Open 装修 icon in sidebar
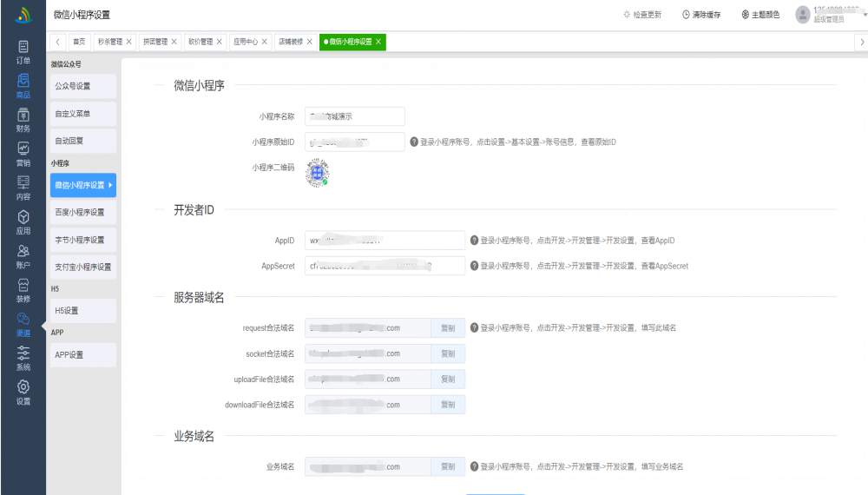The width and height of the screenshot is (868, 495). tap(23, 288)
